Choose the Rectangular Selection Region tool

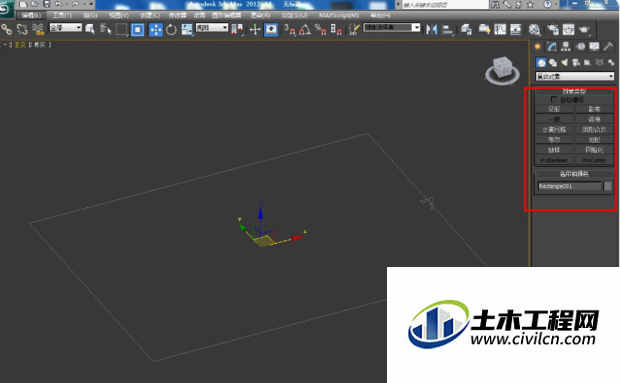pyautogui.click(x=122, y=30)
